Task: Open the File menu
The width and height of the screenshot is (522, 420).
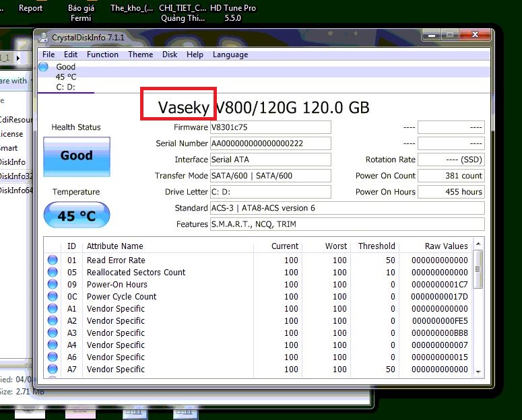Action: point(48,55)
